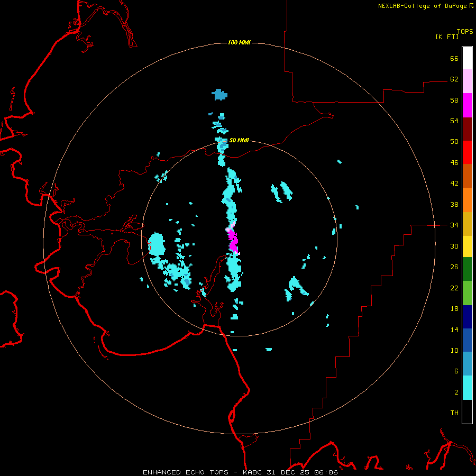Select the navy blue legend swatch

point(467,317)
